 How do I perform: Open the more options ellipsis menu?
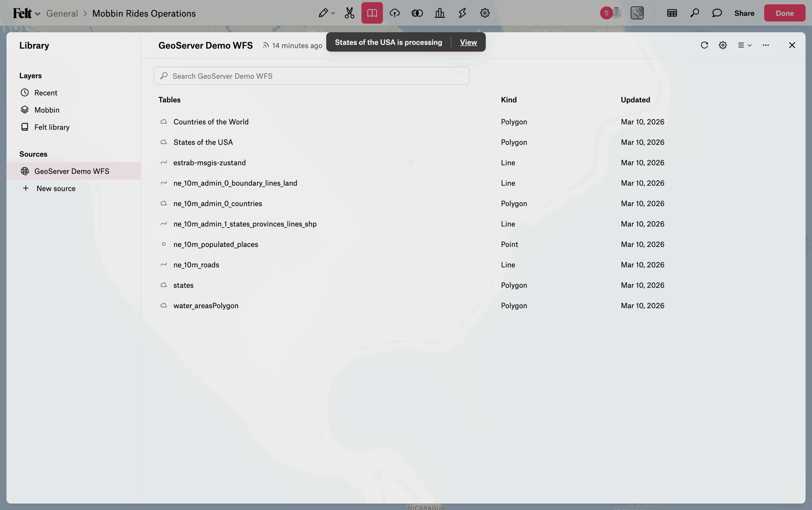pyautogui.click(x=765, y=45)
